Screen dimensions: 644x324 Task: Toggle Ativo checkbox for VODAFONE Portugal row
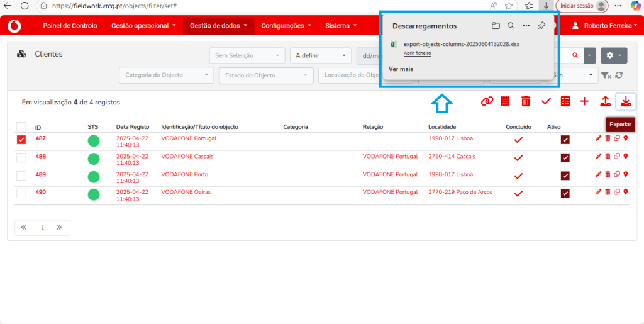(x=565, y=140)
